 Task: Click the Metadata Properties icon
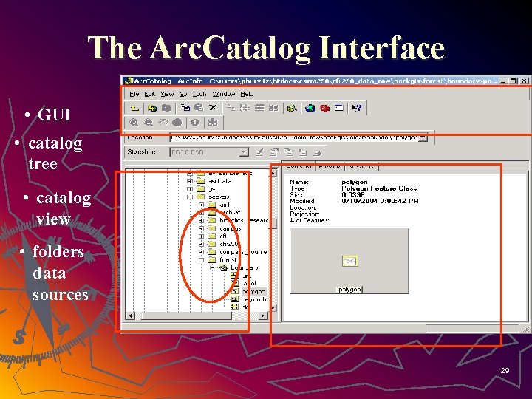point(274,152)
